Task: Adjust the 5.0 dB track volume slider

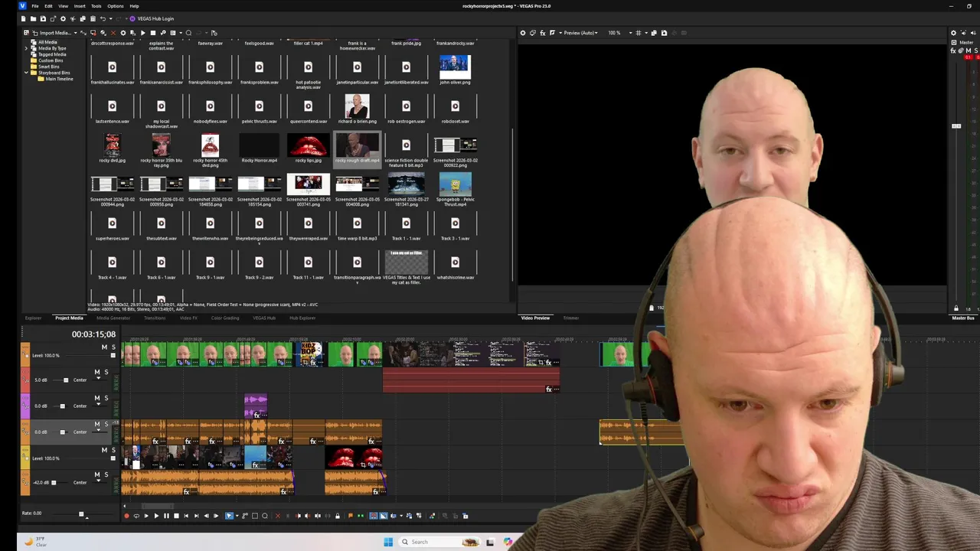Action: tap(66, 380)
